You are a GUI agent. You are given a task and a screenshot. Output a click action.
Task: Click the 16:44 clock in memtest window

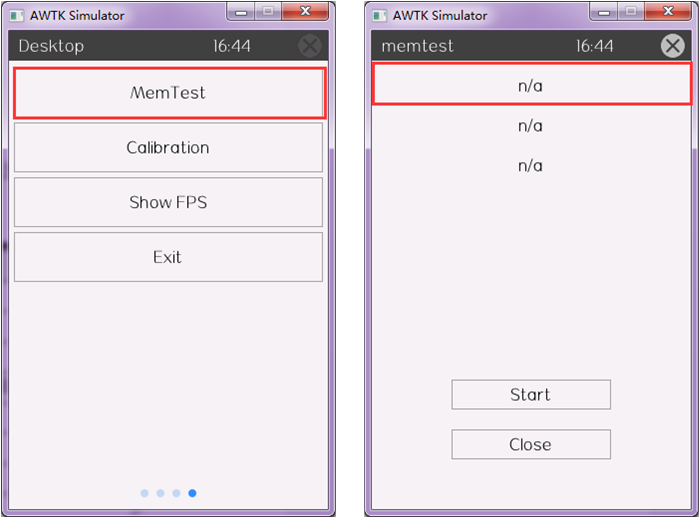click(x=595, y=46)
